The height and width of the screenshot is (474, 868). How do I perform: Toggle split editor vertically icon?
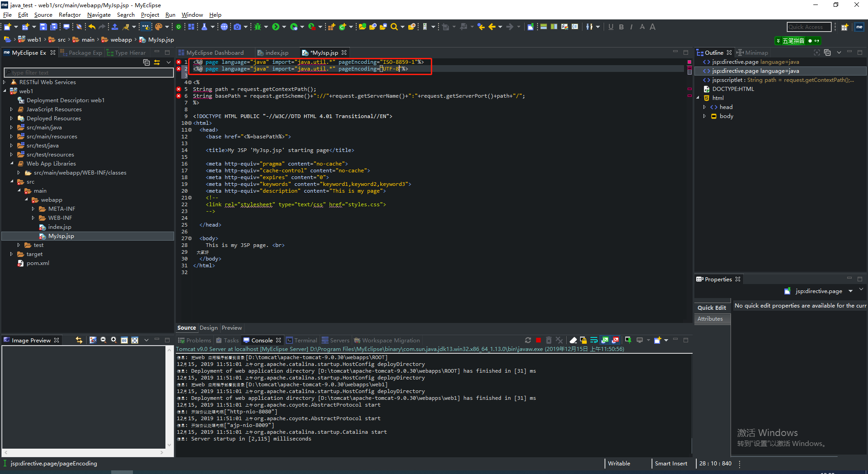(x=554, y=27)
